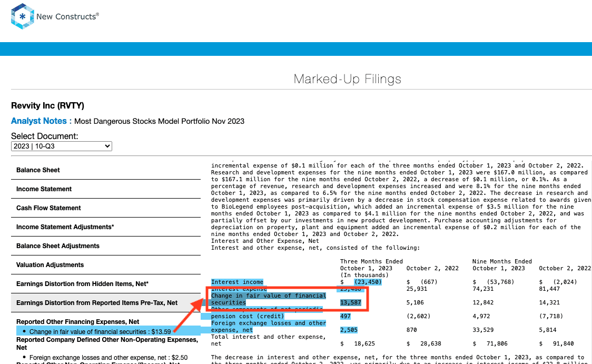Click the value 5,106 in the table
This screenshot has height=364, width=592.
click(416, 302)
